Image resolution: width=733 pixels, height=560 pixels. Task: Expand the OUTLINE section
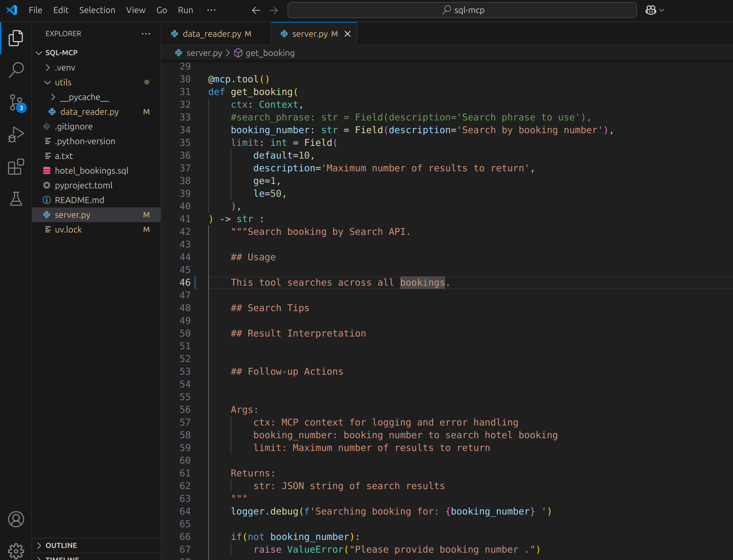click(x=96, y=545)
